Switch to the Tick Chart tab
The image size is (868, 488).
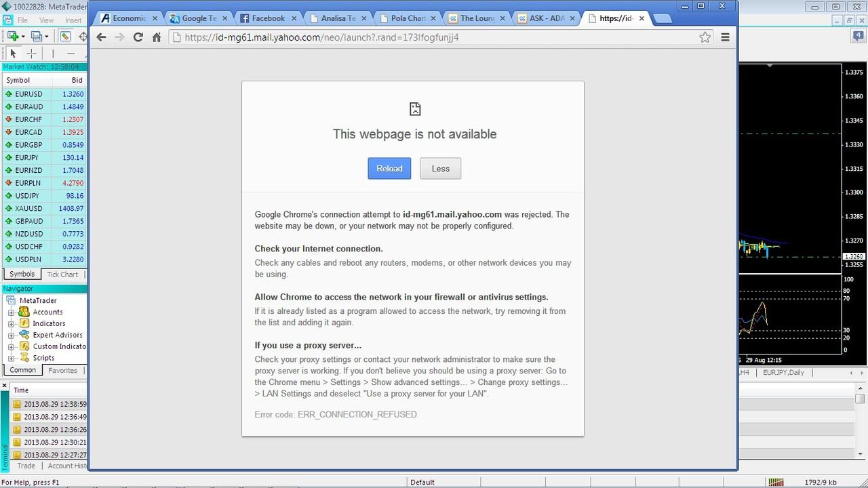[x=62, y=274]
